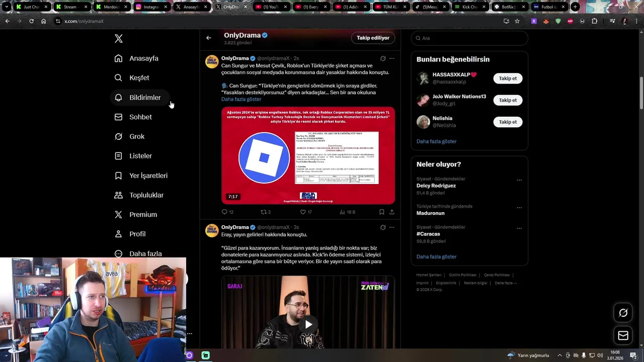The image size is (644, 362).
Task: Reply to the Roblox post
Action: click(x=227, y=212)
